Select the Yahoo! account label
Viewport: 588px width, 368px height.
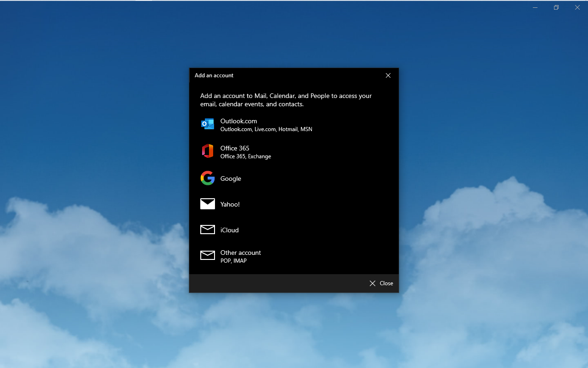pos(230,204)
